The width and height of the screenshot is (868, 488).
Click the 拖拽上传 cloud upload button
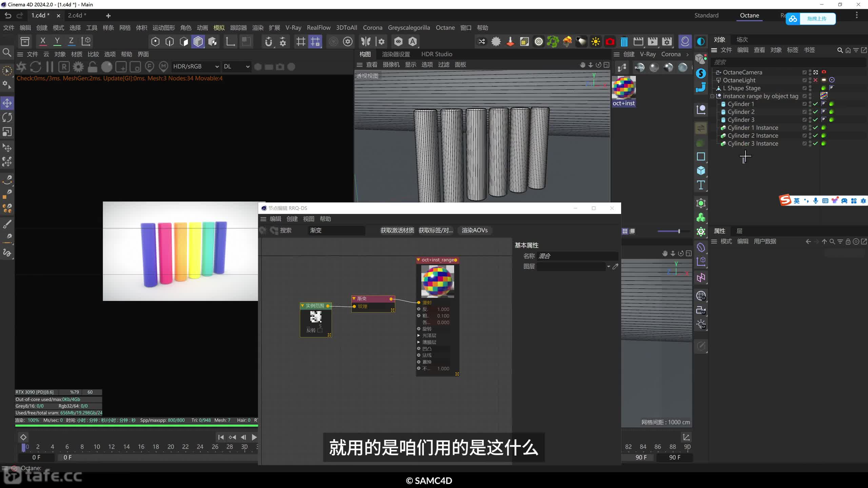tap(811, 19)
